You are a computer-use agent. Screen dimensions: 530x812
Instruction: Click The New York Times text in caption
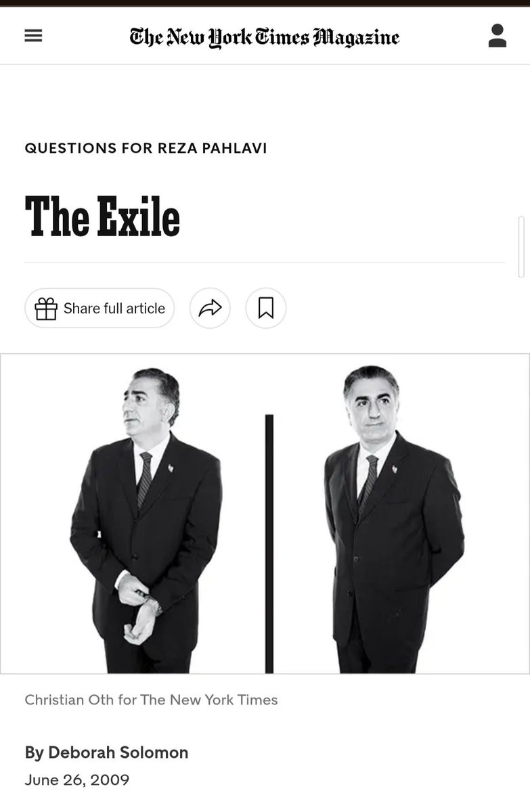(209, 700)
